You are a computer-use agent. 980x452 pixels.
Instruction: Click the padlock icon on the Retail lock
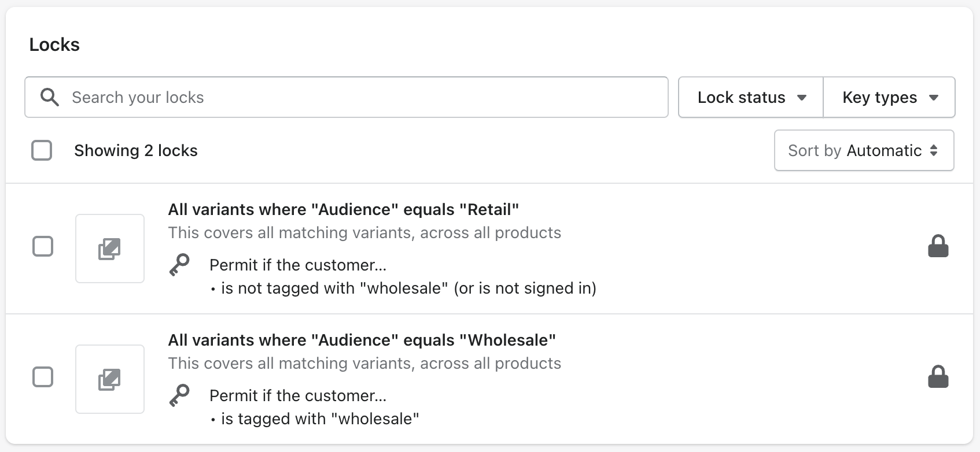click(x=938, y=246)
